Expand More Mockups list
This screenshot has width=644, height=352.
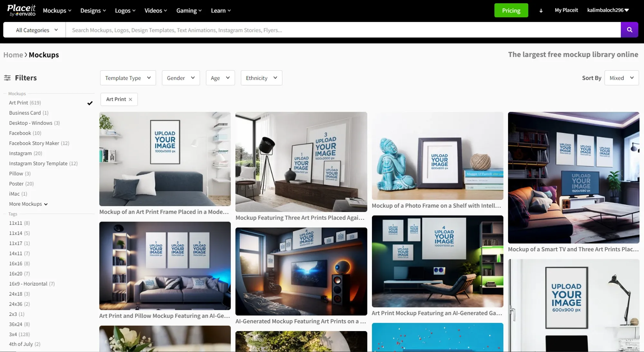click(x=28, y=204)
